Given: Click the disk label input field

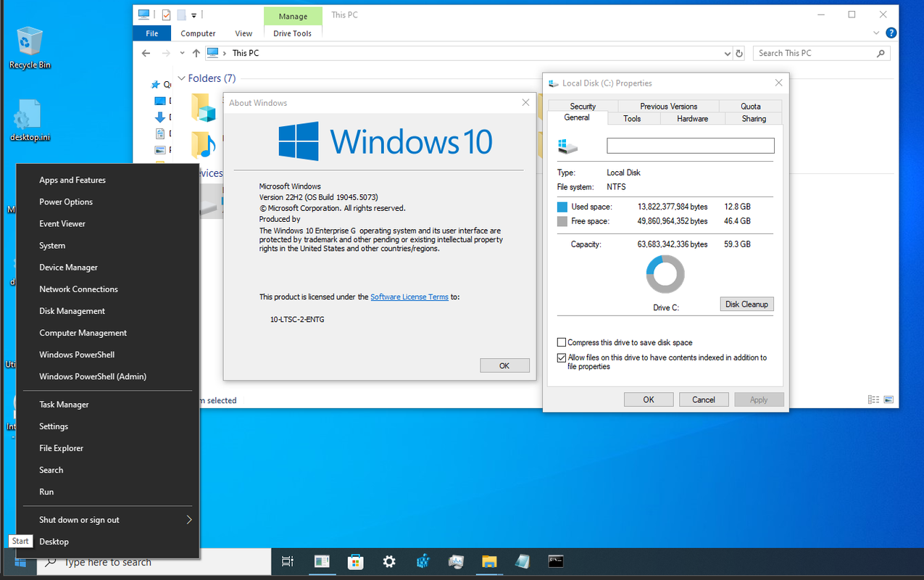Looking at the screenshot, I should tap(691, 146).
